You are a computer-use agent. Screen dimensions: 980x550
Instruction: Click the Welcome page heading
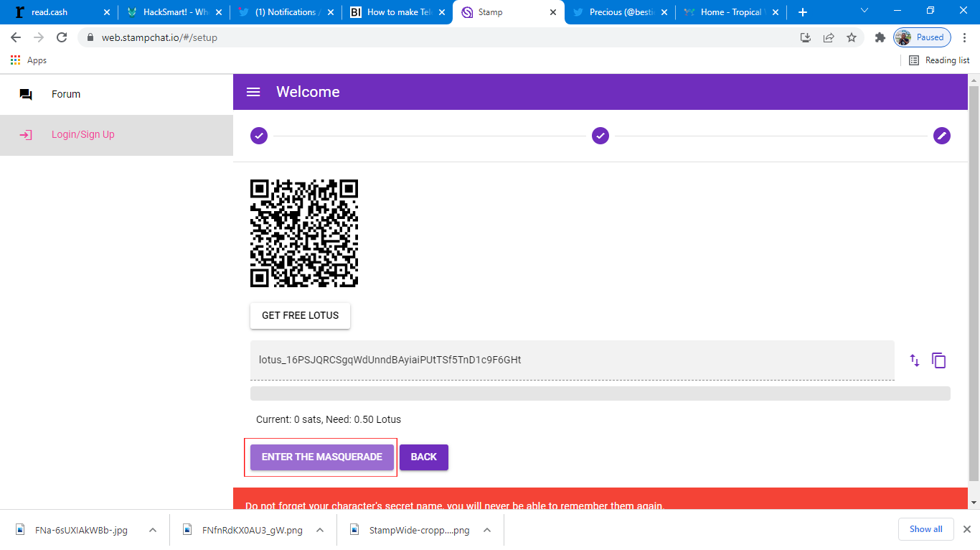[x=308, y=92]
